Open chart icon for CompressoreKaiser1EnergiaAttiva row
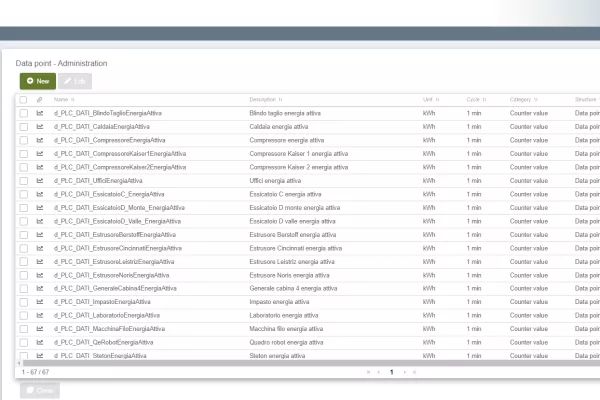600x400 pixels. tap(40, 153)
